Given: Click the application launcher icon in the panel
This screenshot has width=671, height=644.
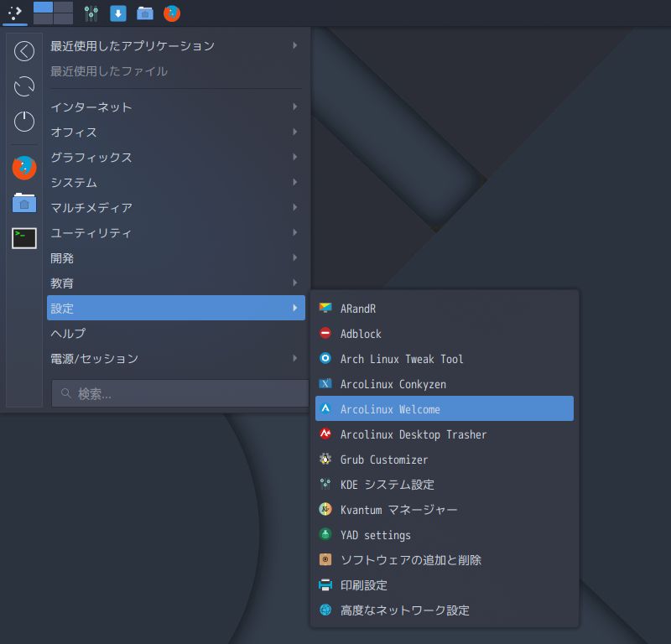Looking at the screenshot, I should point(15,13).
